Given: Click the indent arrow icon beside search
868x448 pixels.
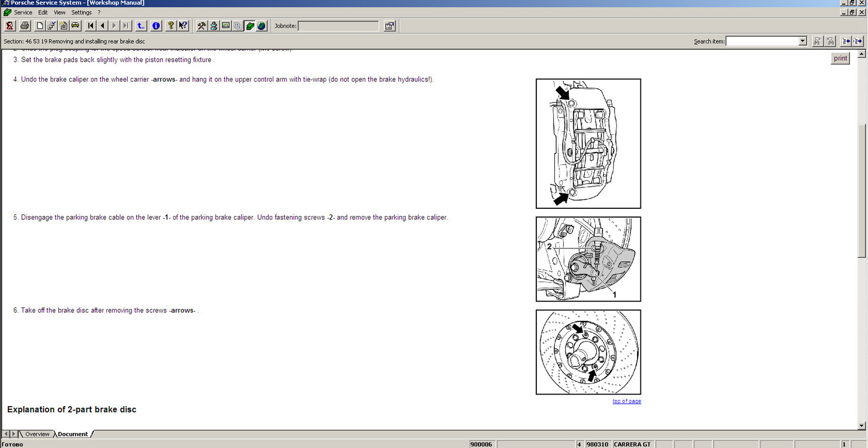Looking at the screenshot, I should coord(858,41).
